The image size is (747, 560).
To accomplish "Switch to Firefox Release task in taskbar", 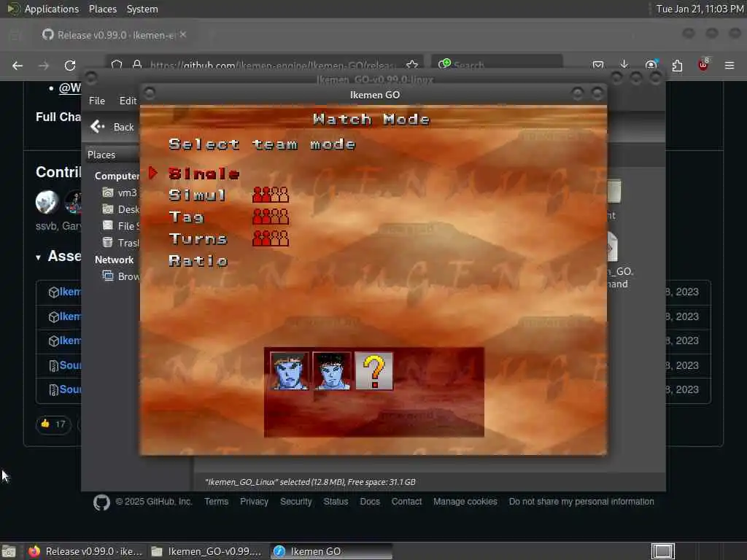I will [x=86, y=551].
